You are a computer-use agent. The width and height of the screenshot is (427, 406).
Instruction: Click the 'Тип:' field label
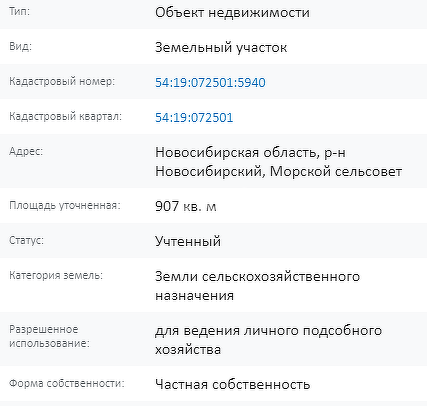point(20,12)
